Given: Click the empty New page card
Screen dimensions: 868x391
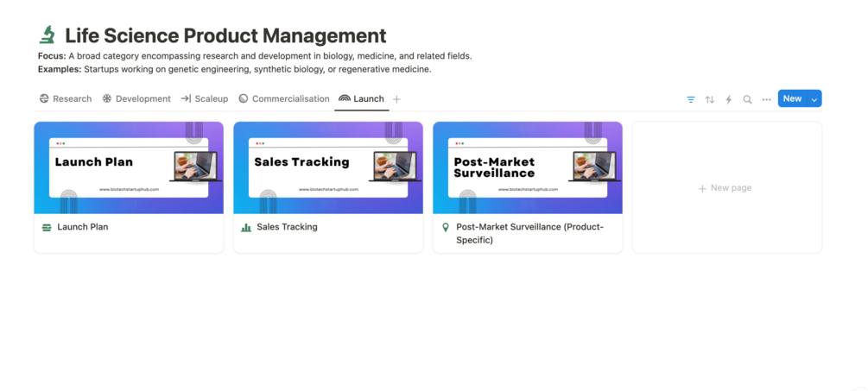Looking at the screenshot, I should point(726,187).
